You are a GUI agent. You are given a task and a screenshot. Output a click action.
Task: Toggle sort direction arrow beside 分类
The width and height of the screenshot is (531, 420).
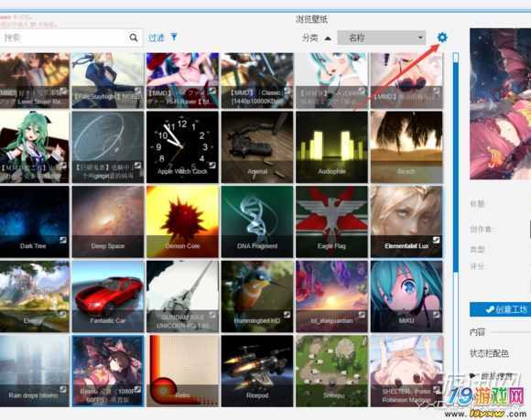pos(328,38)
